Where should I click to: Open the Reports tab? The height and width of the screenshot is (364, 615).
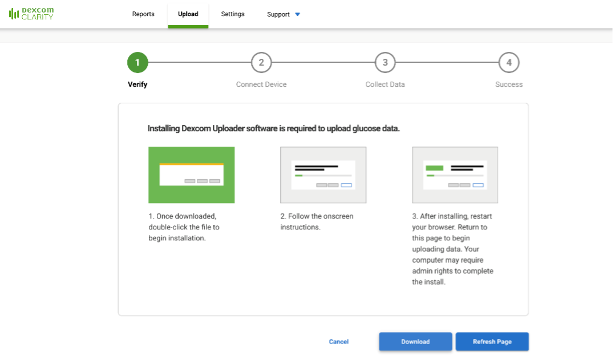pyautogui.click(x=143, y=14)
